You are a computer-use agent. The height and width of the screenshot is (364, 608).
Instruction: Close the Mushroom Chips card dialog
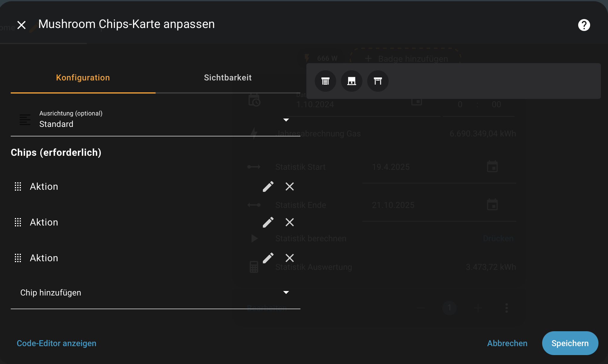21,25
